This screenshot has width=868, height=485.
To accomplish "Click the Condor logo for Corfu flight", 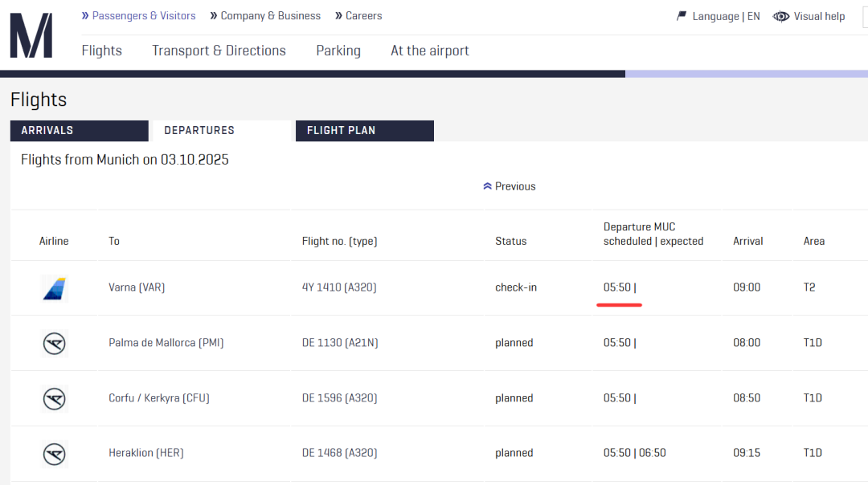I will tap(54, 398).
